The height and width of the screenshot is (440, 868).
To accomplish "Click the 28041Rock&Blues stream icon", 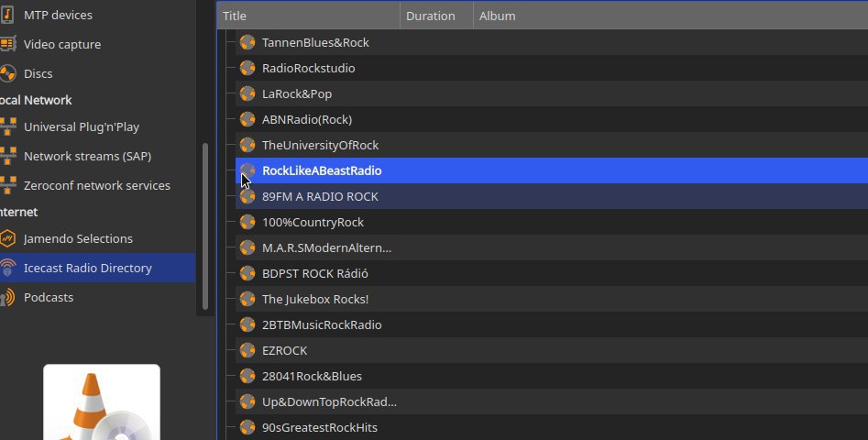I will (x=247, y=376).
